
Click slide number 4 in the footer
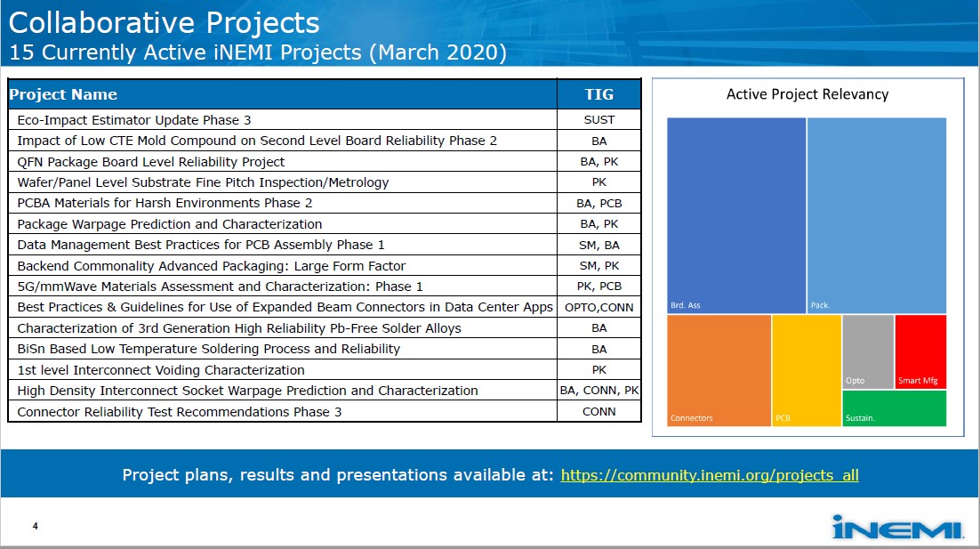coord(35,527)
